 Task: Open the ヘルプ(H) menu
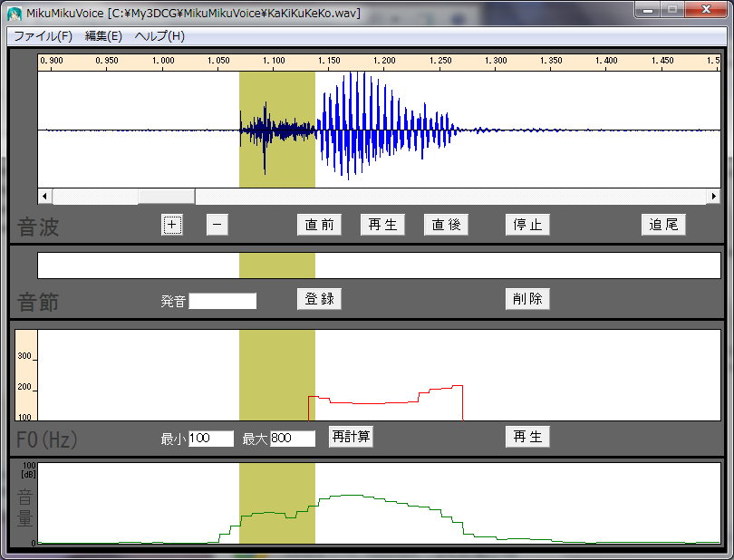[159, 36]
